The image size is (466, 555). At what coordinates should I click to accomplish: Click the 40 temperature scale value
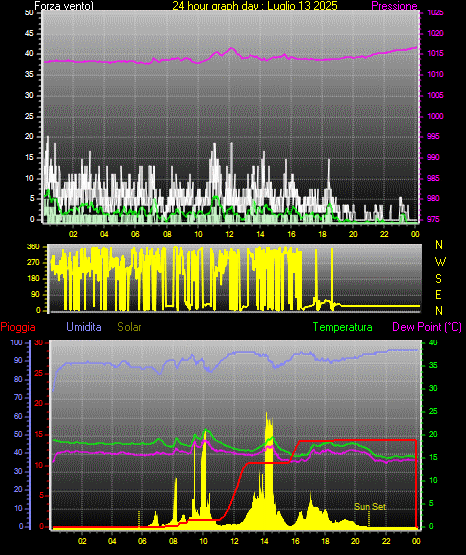point(433,343)
